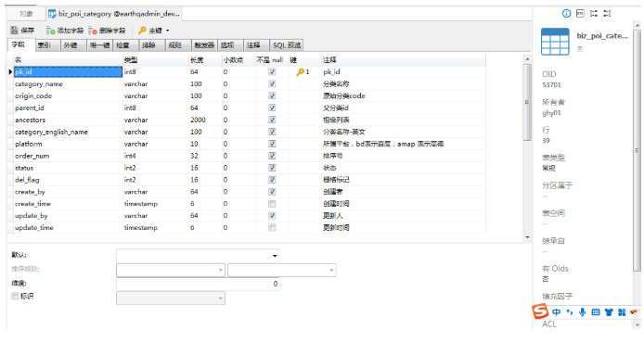Toggle not-null checkbox for pk_id
This screenshot has width=644, height=355.
pos(272,71)
